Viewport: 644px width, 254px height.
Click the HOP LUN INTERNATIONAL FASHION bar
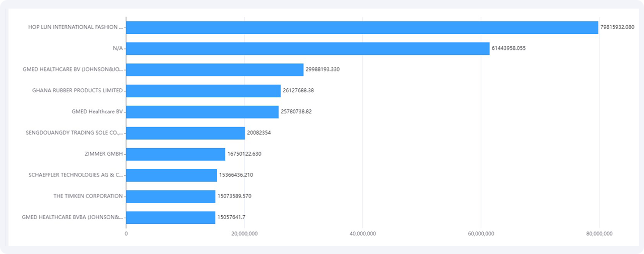(362, 27)
